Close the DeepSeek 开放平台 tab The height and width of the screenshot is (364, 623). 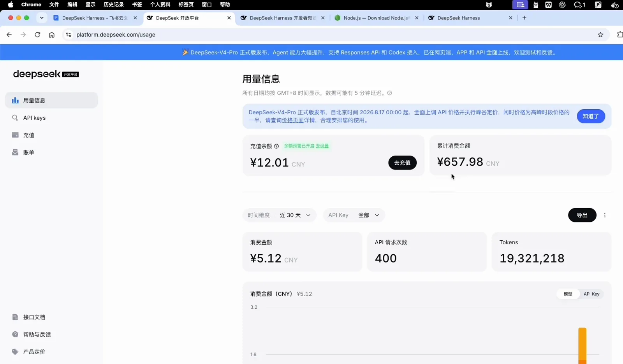[x=229, y=18]
